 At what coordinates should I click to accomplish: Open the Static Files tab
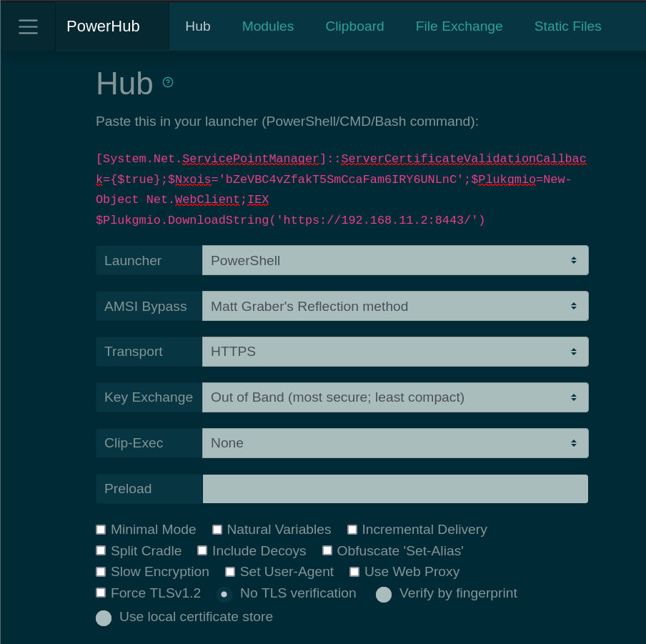click(567, 26)
